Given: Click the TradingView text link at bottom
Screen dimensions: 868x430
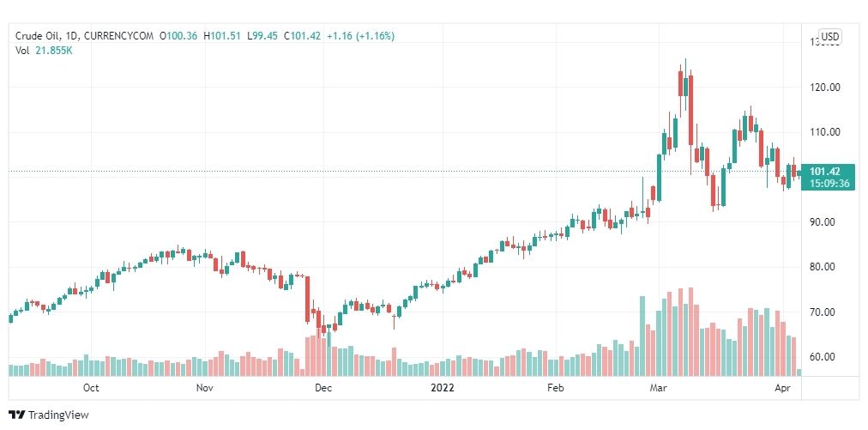Looking at the screenshot, I should 58,415.
